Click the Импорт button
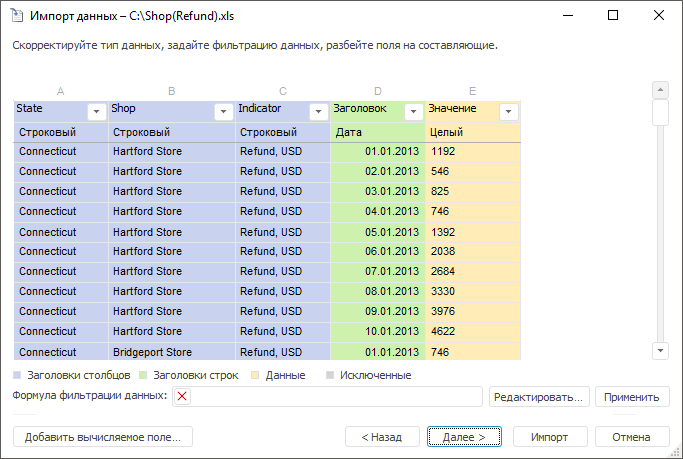Viewport: 683px width, 459px height. 550,437
